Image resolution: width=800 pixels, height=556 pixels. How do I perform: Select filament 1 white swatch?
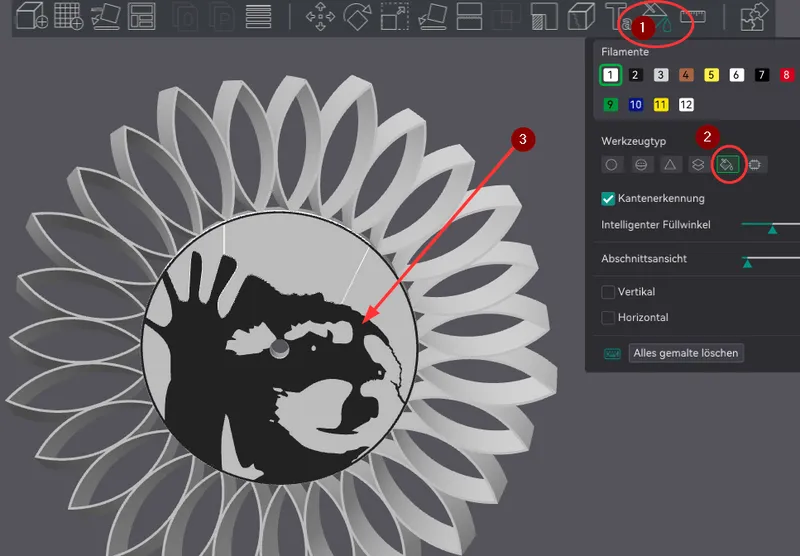point(610,75)
